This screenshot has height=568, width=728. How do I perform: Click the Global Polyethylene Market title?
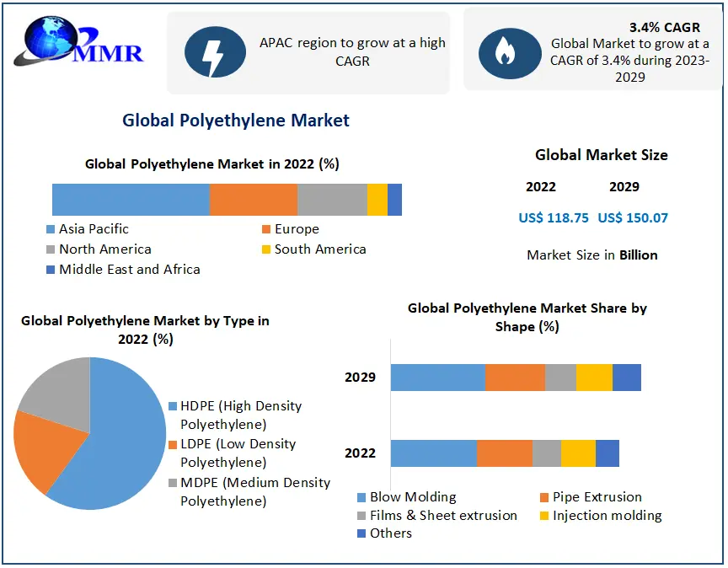[236, 120]
